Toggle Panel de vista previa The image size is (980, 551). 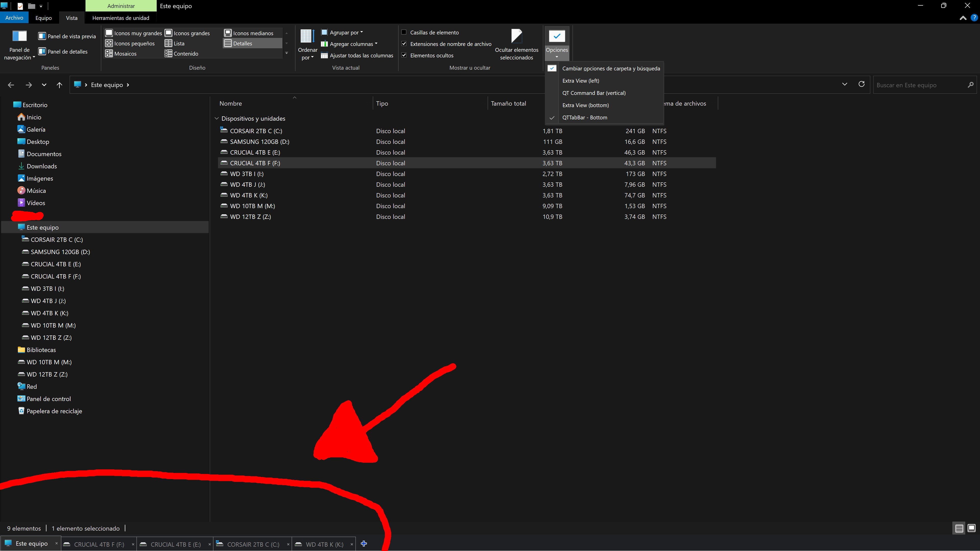(67, 36)
